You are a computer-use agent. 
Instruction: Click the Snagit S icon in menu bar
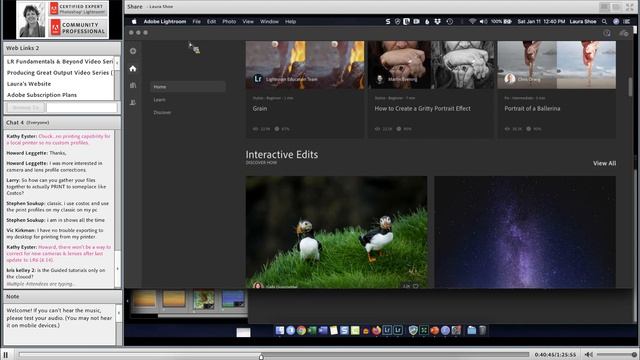(388, 21)
